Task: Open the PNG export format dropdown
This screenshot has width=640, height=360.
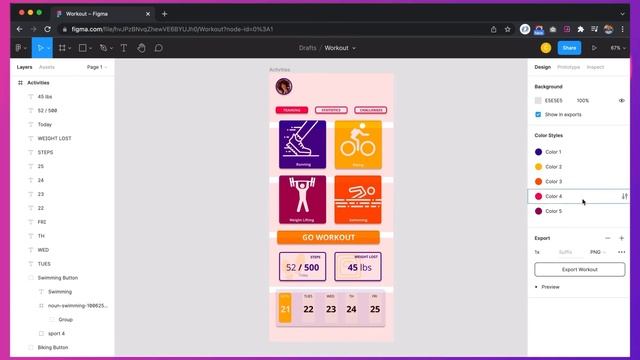Action: (x=598, y=252)
